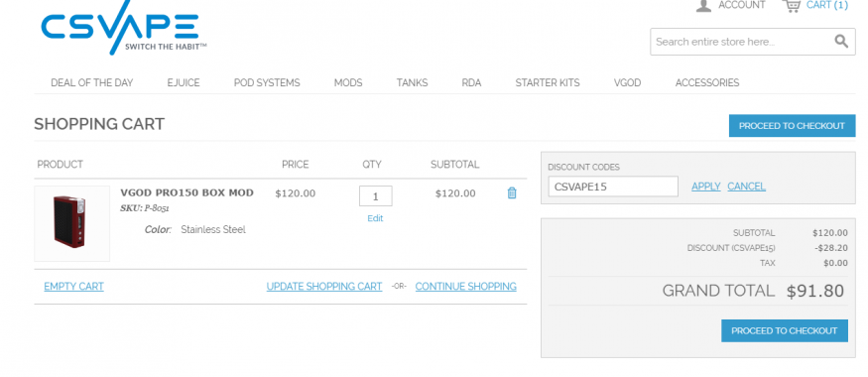Screen dimensions: 868x377
Task: Go to Mods category
Action: coord(348,83)
